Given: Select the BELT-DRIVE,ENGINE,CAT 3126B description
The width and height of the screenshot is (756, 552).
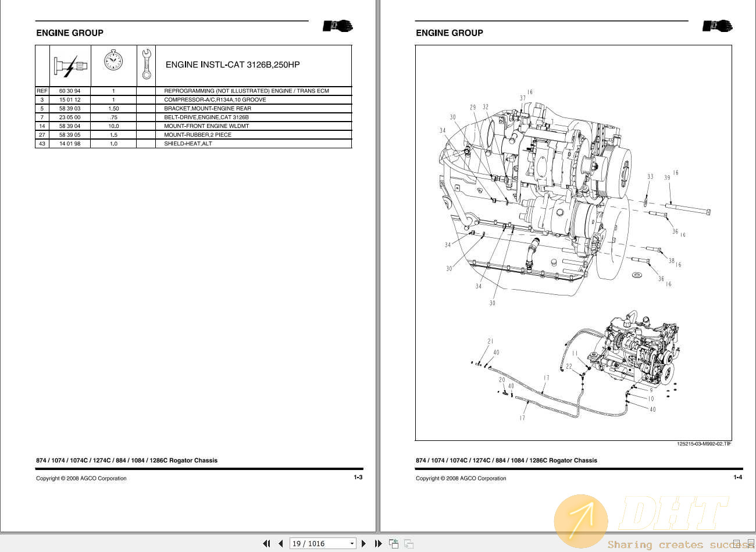Looking at the screenshot, I should (x=206, y=117).
